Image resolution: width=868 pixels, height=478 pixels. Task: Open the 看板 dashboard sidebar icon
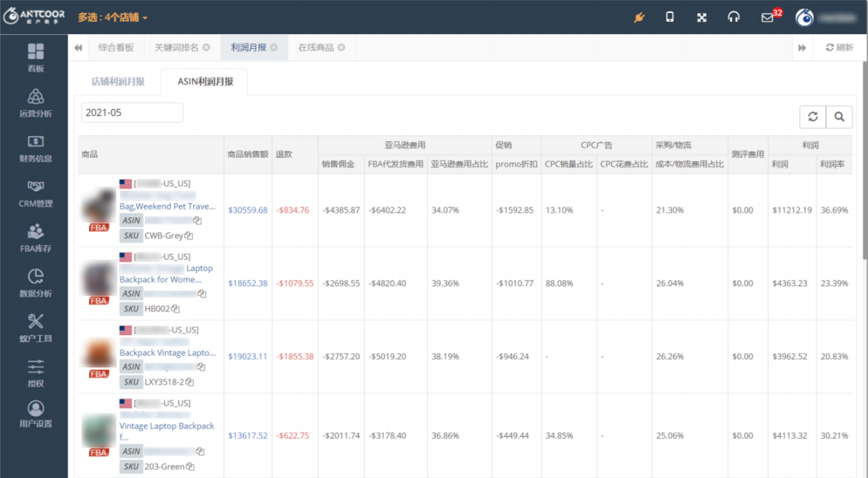pos(36,57)
